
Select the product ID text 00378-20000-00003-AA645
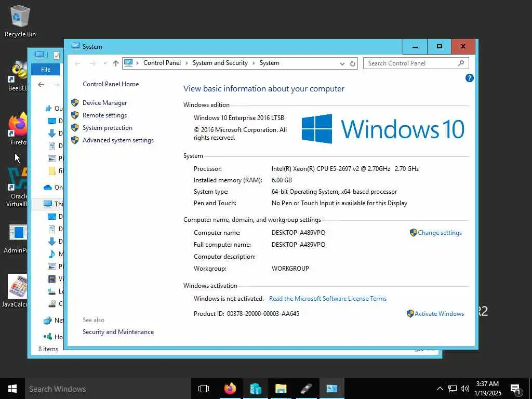tap(263, 314)
